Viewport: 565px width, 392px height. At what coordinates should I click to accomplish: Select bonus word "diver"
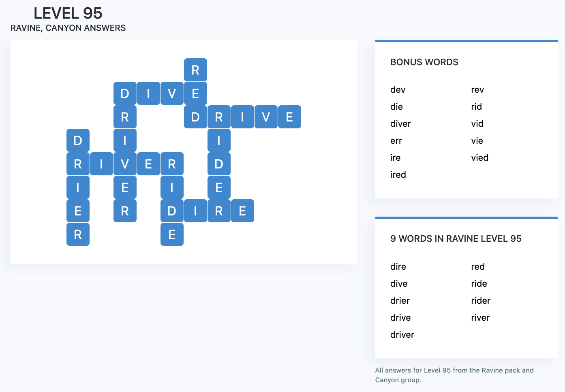(400, 124)
